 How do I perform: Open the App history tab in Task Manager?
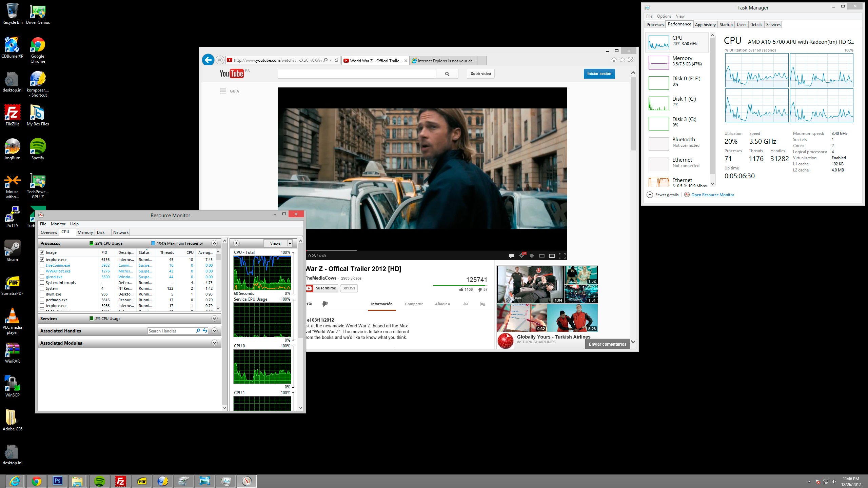(x=705, y=25)
